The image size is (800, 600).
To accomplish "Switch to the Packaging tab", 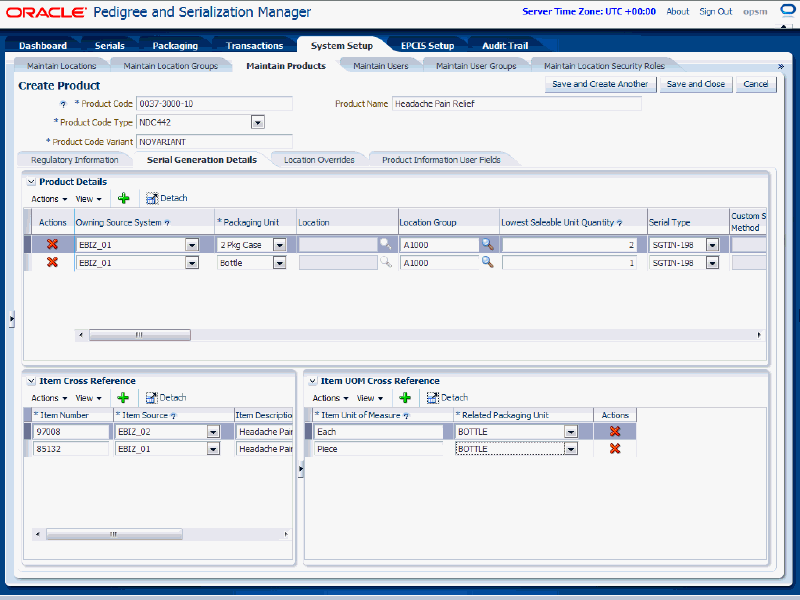I will (x=175, y=45).
